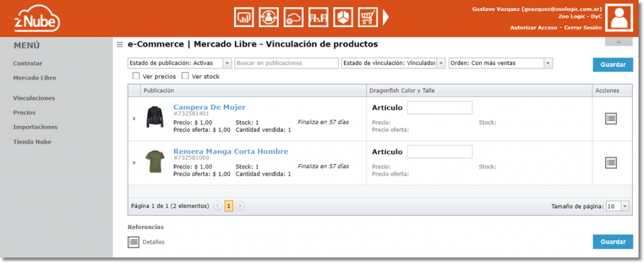Open the store transfer module icon

click(318, 17)
